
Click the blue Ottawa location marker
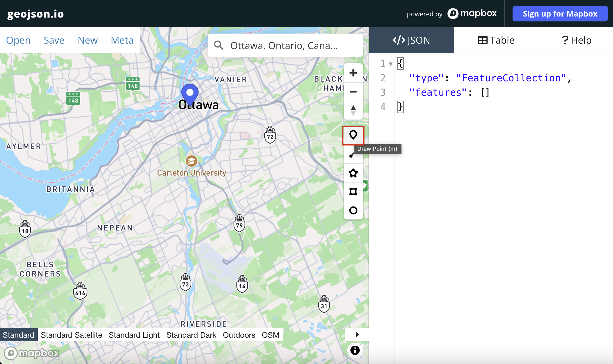[190, 93]
